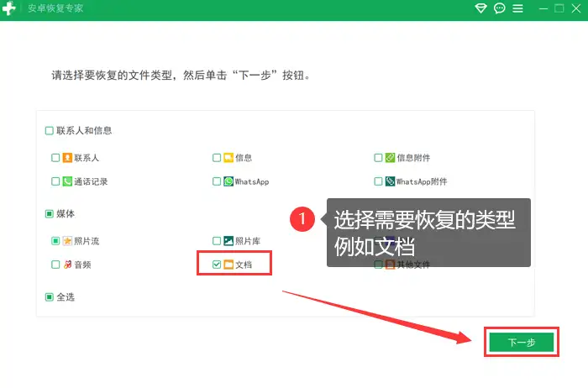Click the 全选 label text
Image resolution: width=588 pixels, height=388 pixels.
(x=66, y=297)
